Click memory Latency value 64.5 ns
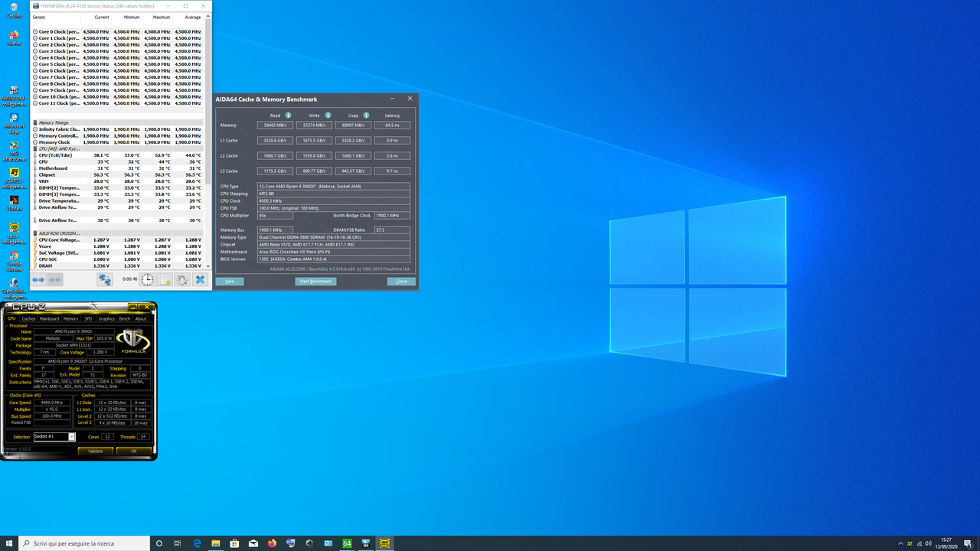This screenshot has height=551, width=980. (x=392, y=125)
